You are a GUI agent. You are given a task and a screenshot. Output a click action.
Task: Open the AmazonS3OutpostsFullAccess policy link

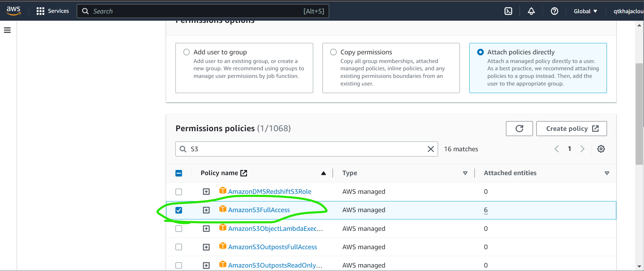tap(272, 247)
